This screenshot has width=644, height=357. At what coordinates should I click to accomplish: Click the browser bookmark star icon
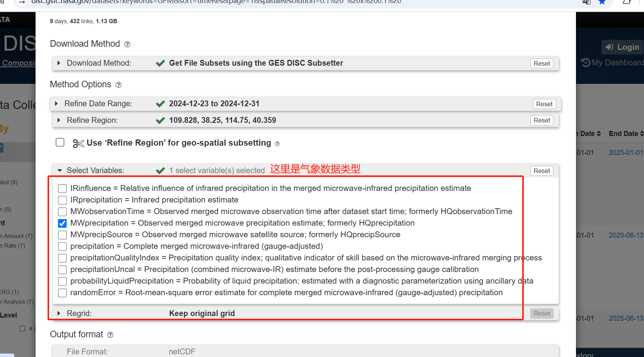click(x=602, y=2)
